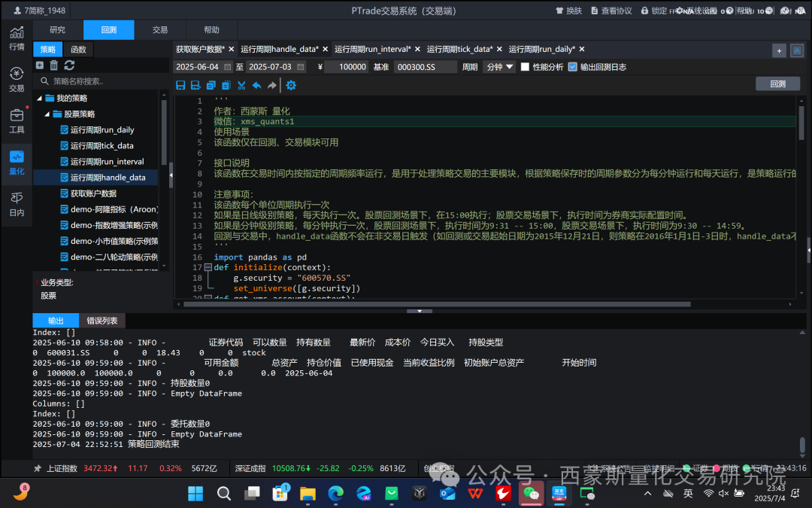This screenshot has height=508, width=812.
Task: Collapse the 我的策略 folder
Action: click(39, 98)
